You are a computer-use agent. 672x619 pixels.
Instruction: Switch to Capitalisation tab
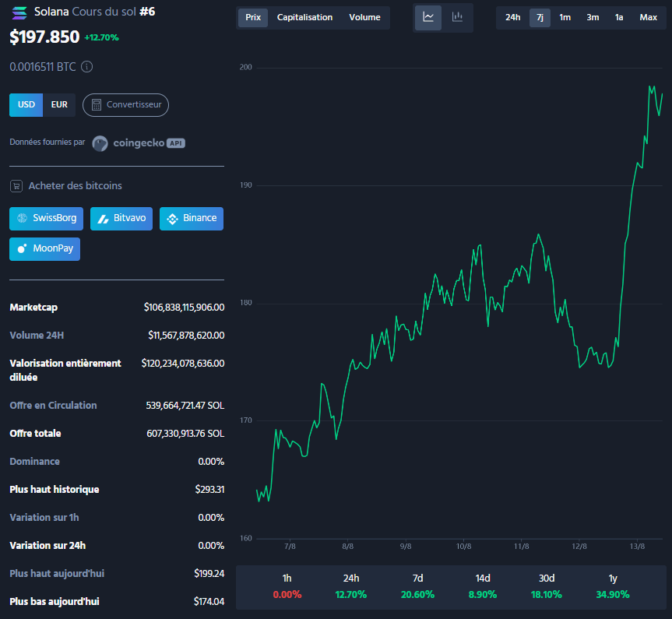[x=304, y=17]
